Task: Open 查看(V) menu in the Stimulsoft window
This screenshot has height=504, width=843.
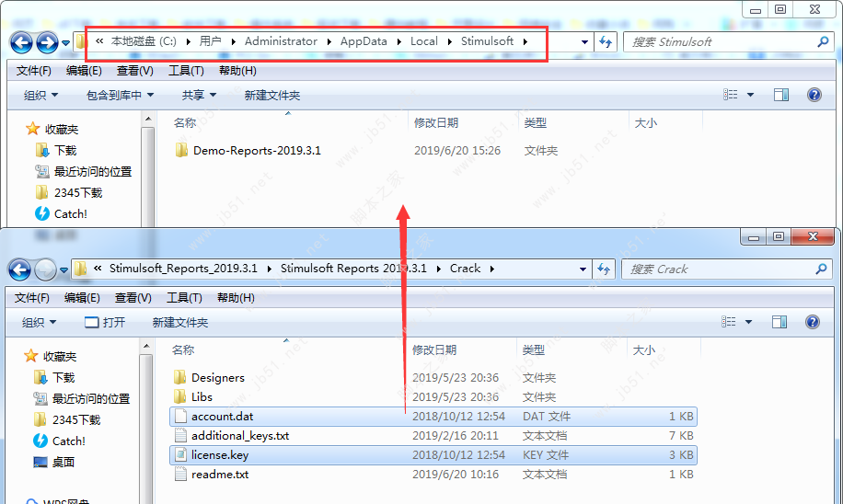Action: click(x=135, y=71)
